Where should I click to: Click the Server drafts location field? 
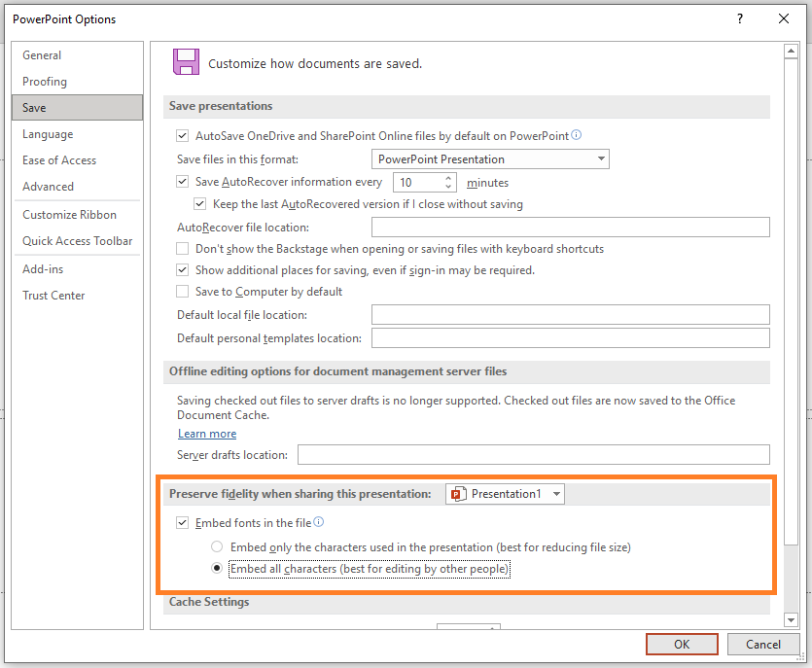coord(534,455)
